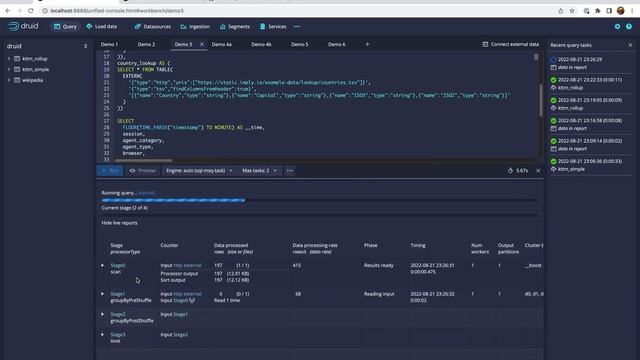
Task: Expand the kttm_simple datasource
Action: click(x=9, y=69)
